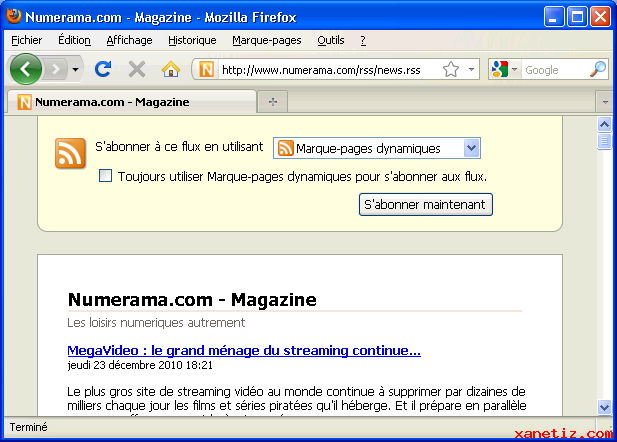
Task: Open the Affichage menu
Action: pyautogui.click(x=129, y=40)
